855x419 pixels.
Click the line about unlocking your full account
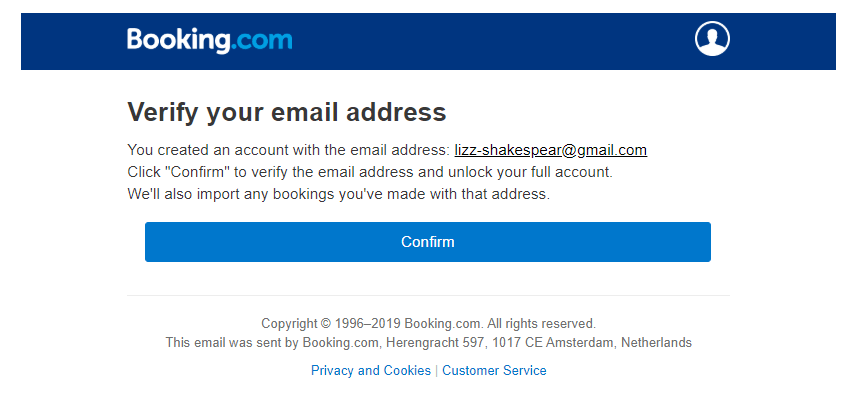[x=369, y=172]
